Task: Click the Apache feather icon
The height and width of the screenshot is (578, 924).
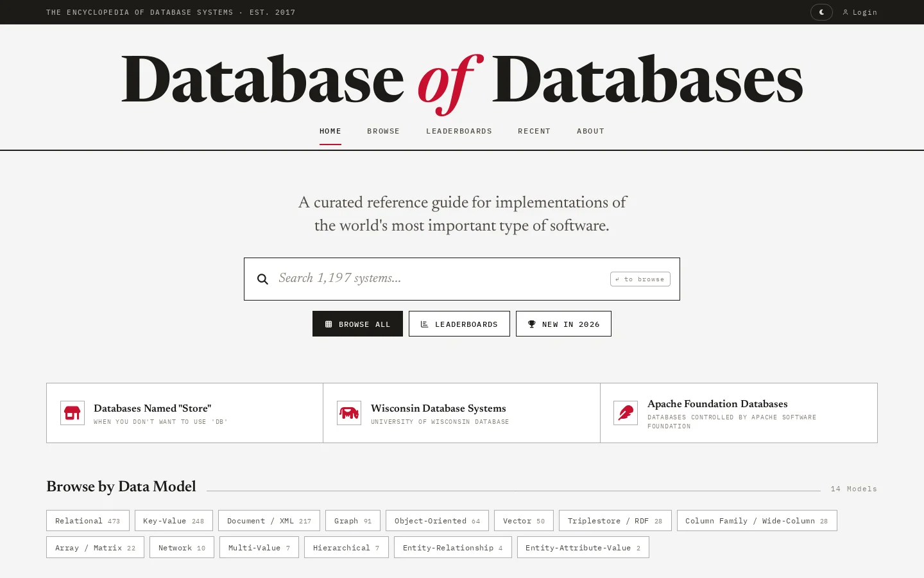Action: [626, 413]
